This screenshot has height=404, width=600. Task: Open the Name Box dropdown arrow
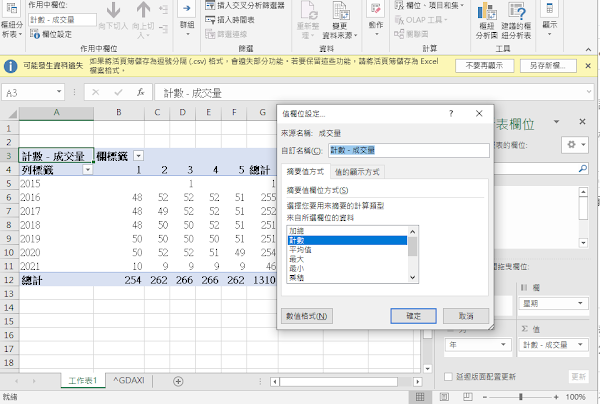click(x=59, y=92)
